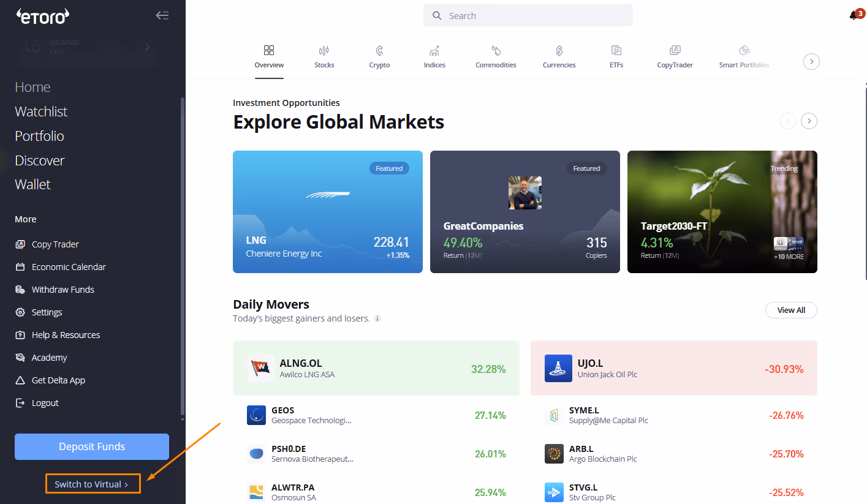867x504 pixels.
Task: Click the PSH0.DE 26.01% row
Action: pos(376,454)
